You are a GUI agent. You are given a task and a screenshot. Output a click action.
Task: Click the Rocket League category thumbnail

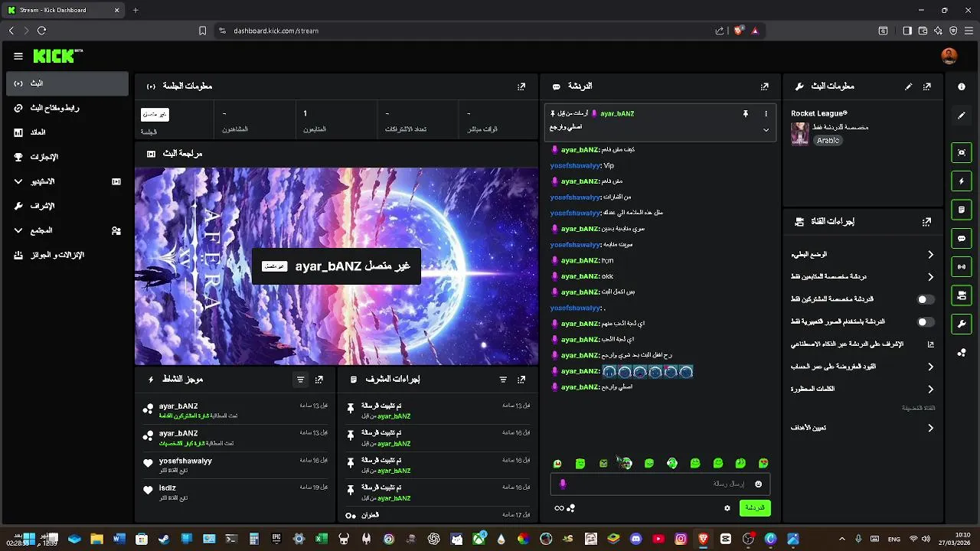800,133
